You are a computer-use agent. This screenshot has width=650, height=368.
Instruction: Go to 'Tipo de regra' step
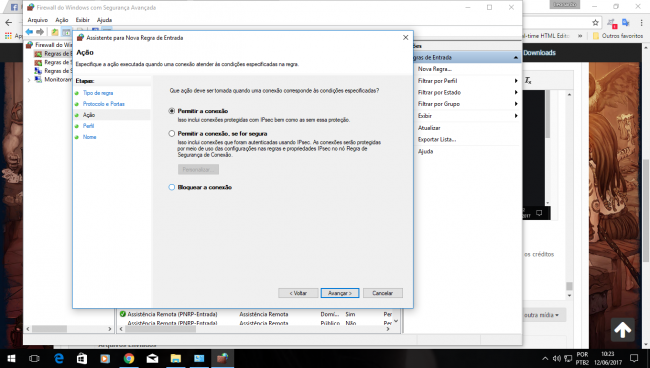[x=98, y=93]
